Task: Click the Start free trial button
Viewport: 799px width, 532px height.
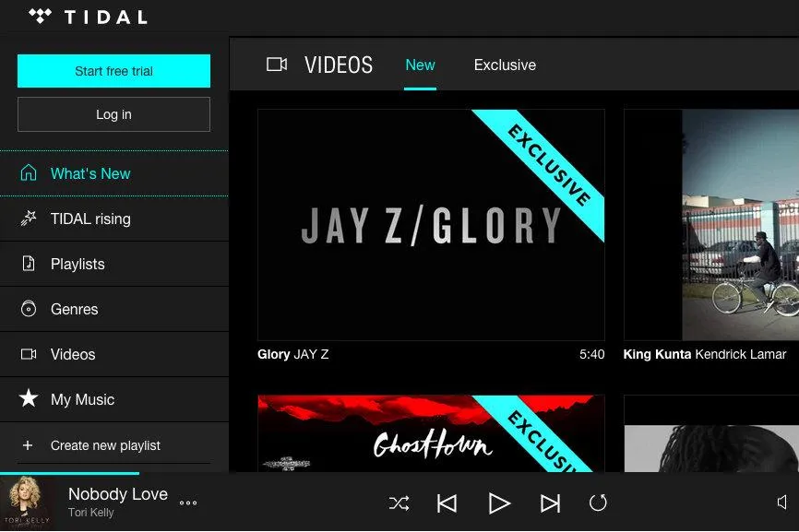Action: [113, 71]
